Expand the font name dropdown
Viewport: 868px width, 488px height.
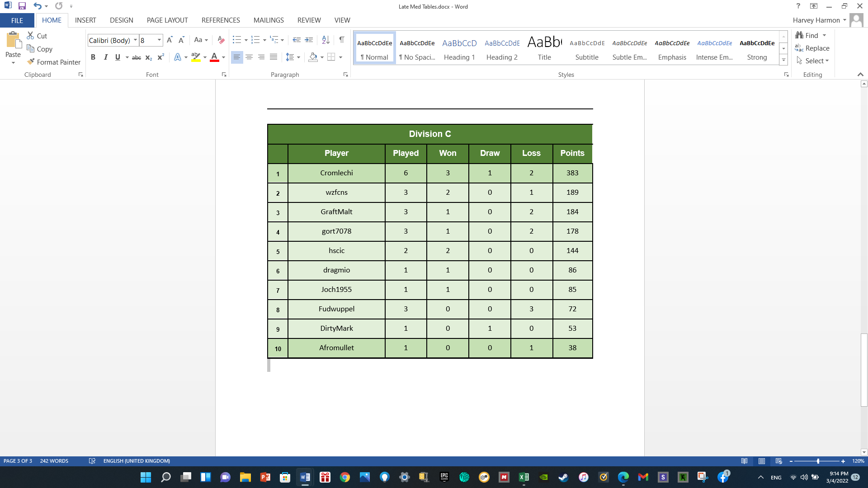(135, 40)
